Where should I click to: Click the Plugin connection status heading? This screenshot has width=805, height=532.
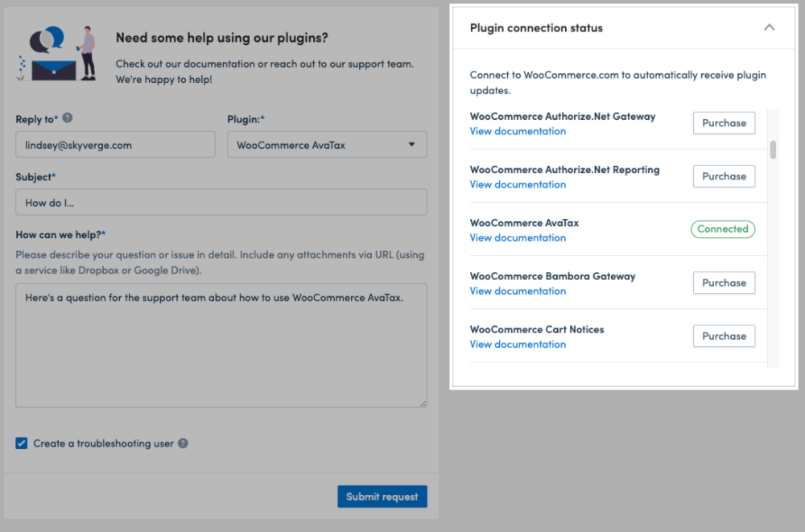pyautogui.click(x=536, y=27)
